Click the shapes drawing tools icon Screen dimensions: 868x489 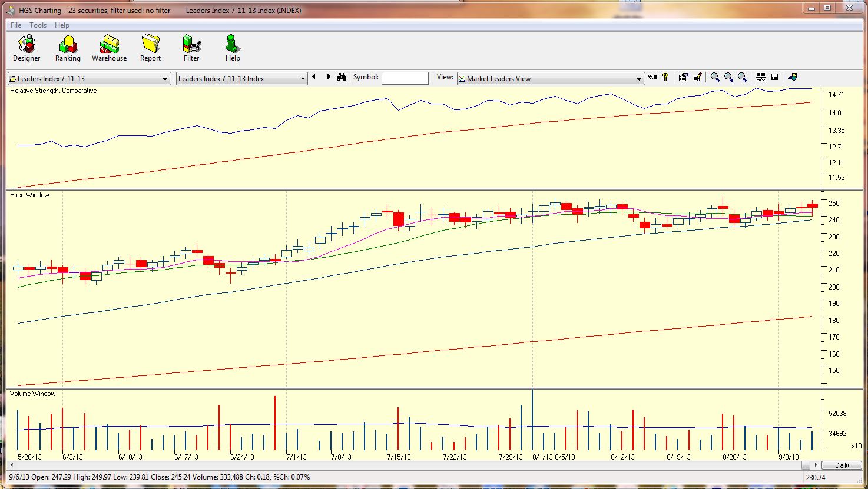point(793,77)
